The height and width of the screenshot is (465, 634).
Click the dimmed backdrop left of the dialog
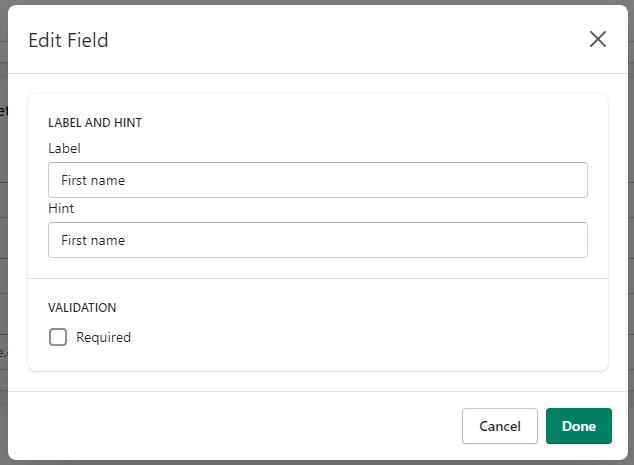3,250
